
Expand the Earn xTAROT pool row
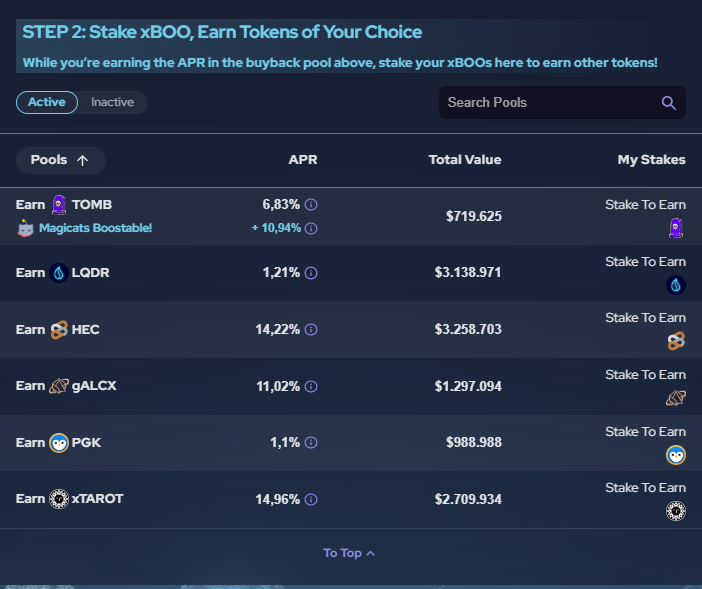coord(351,499)
